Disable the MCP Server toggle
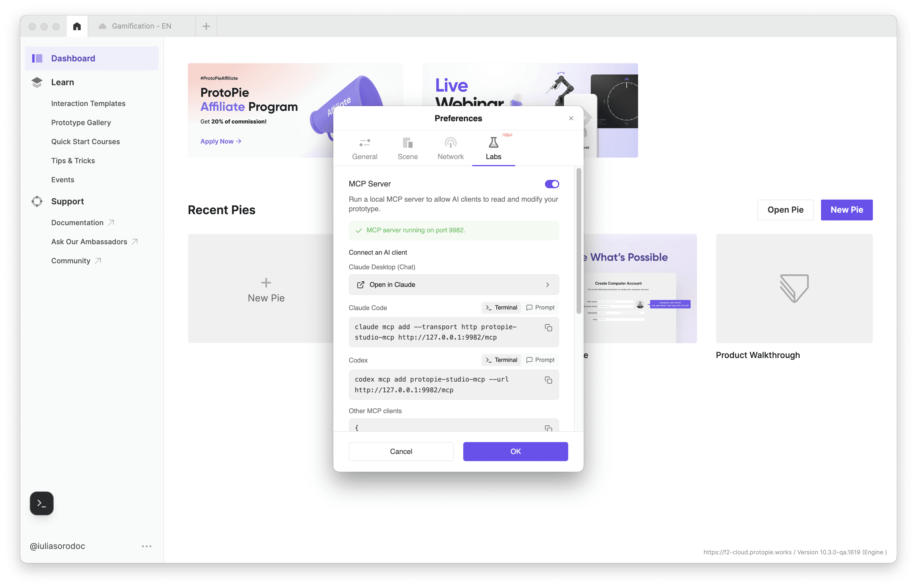This screenshot has height=588, width=917. coord(552,184)
